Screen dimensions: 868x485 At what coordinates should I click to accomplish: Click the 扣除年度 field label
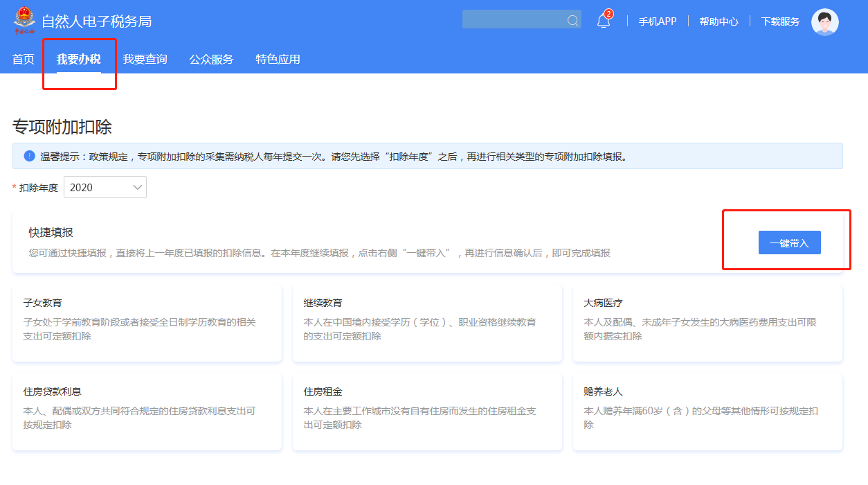click(x=39, y=188)
